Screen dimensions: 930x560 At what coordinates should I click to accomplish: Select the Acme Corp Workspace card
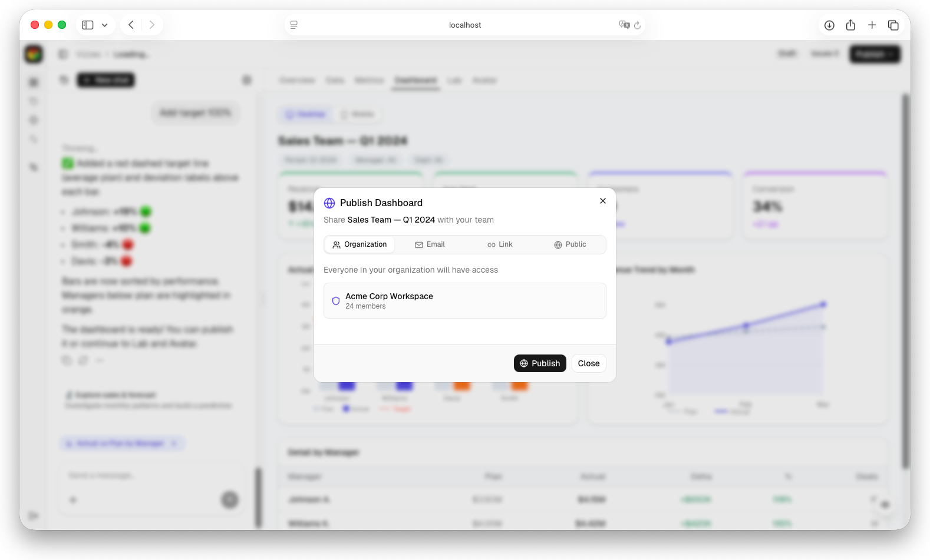pyautogui.click(x=464, y=301)
